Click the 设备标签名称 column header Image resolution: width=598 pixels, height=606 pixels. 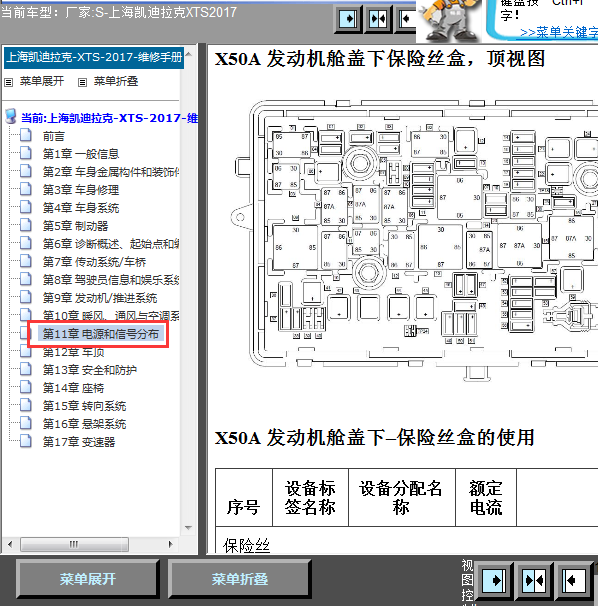pos(310,498)
